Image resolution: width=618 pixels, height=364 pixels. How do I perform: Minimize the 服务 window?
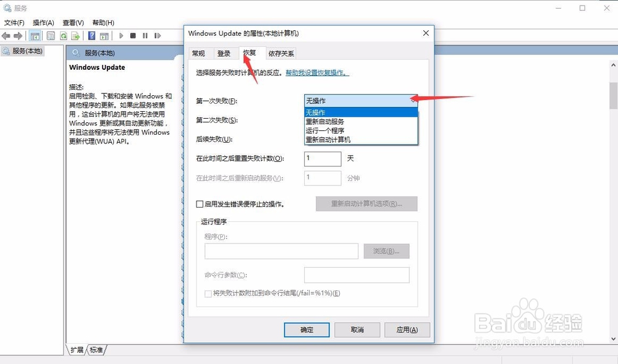(559, 8)
